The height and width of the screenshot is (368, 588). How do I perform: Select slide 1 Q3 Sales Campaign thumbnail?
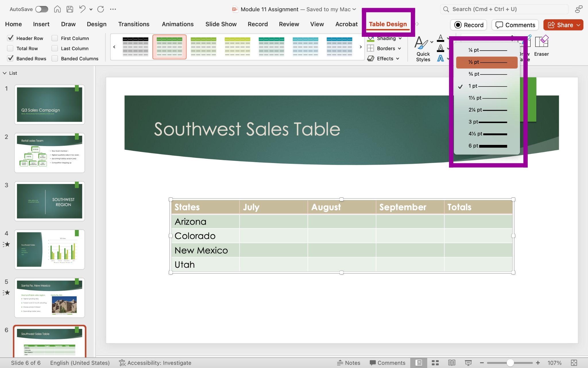click(x=50, y=105)
